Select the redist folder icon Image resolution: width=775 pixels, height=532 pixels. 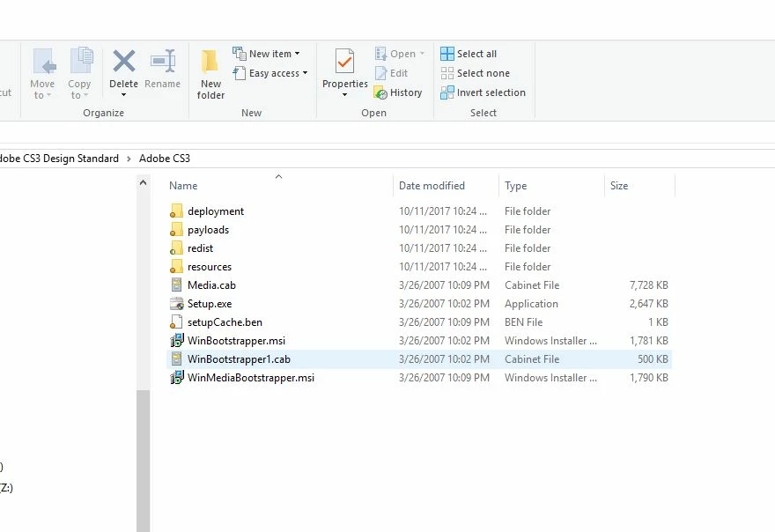pos(176,248)
